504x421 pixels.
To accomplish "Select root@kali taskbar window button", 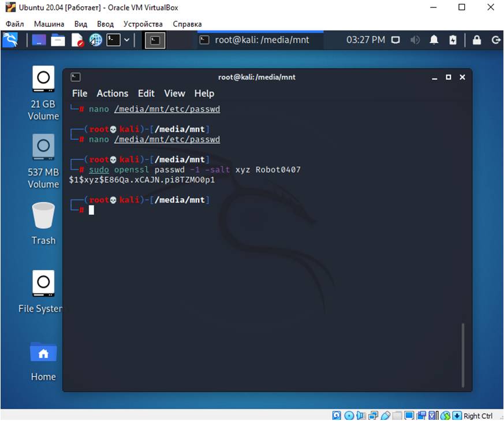I will point(260,40).
